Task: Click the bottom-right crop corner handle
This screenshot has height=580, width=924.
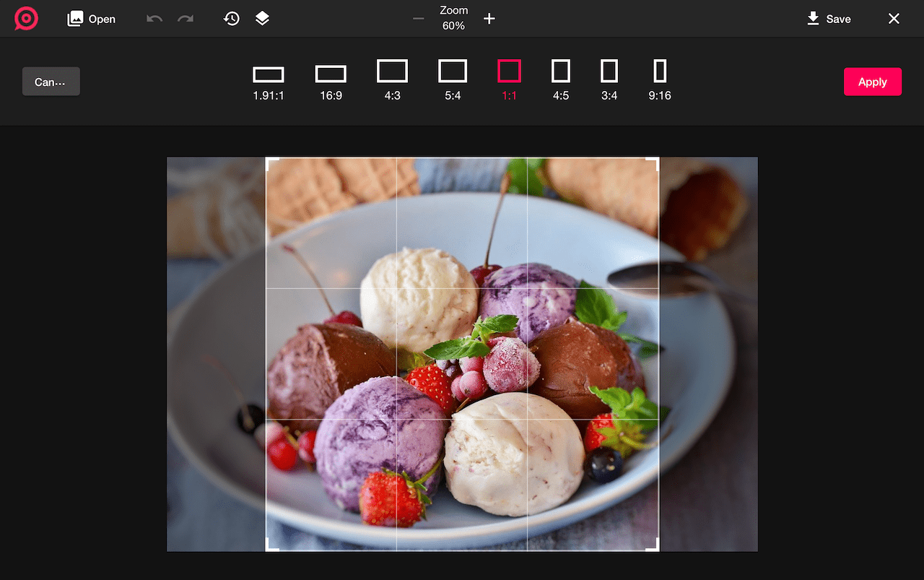Action: [x=653, y=545]
